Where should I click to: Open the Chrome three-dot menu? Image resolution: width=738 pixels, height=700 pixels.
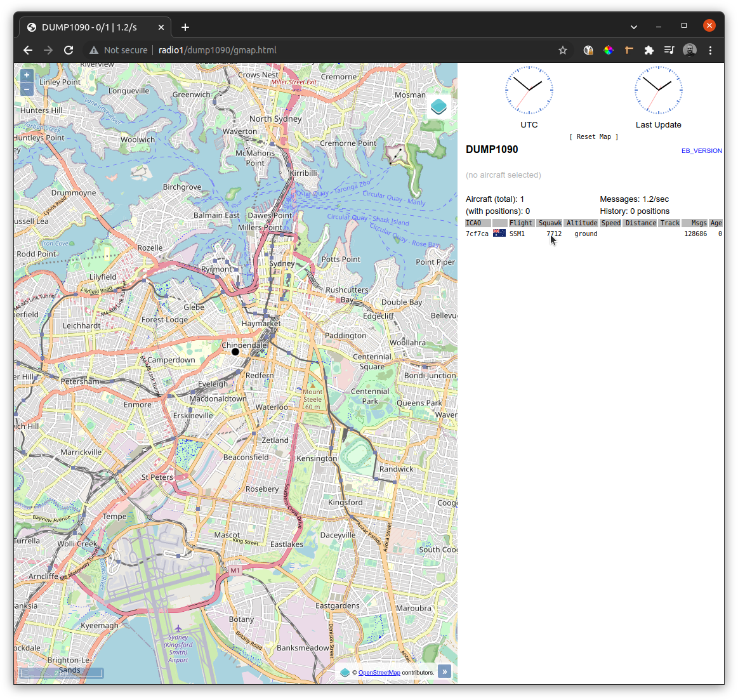pos(710,50)
